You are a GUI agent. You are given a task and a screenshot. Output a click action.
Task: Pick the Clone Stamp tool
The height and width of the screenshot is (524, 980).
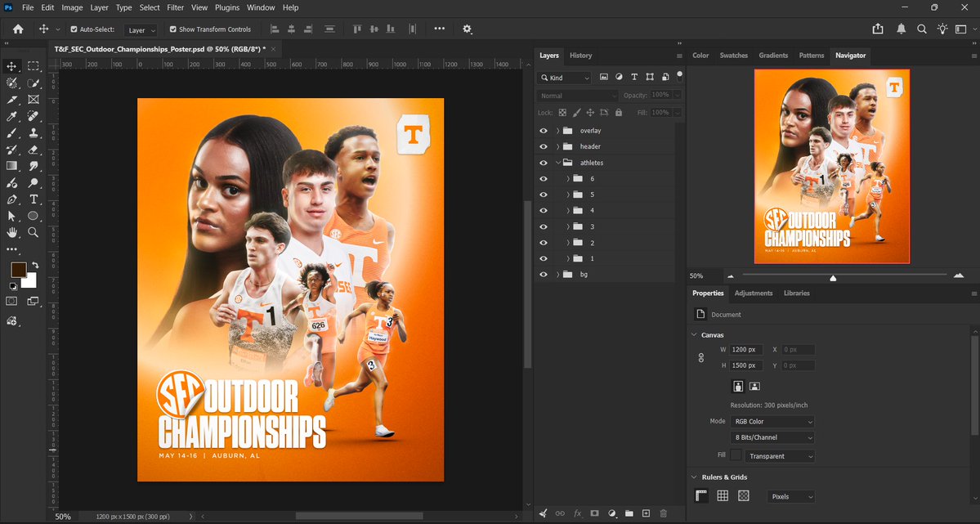coord(34,133)
